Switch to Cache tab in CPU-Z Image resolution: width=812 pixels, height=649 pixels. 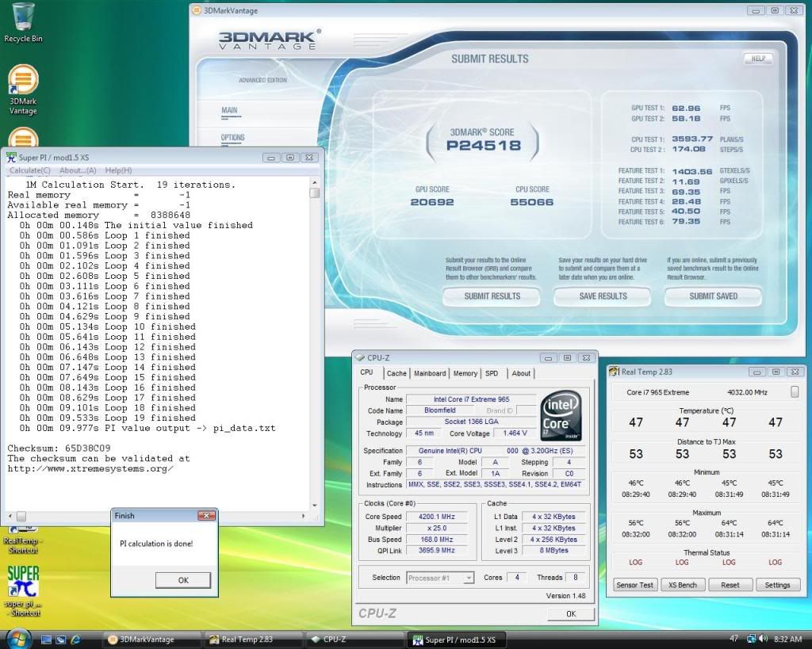[396, 373]
